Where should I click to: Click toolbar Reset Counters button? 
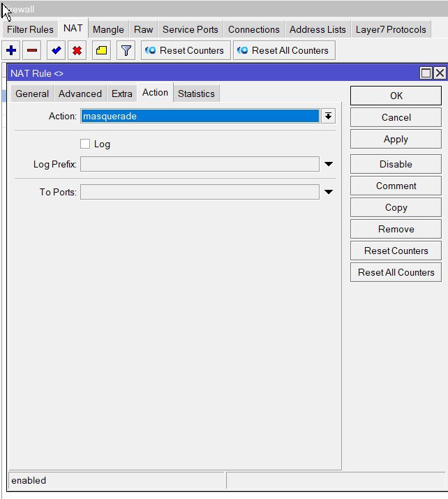click(x=186, y=50)
